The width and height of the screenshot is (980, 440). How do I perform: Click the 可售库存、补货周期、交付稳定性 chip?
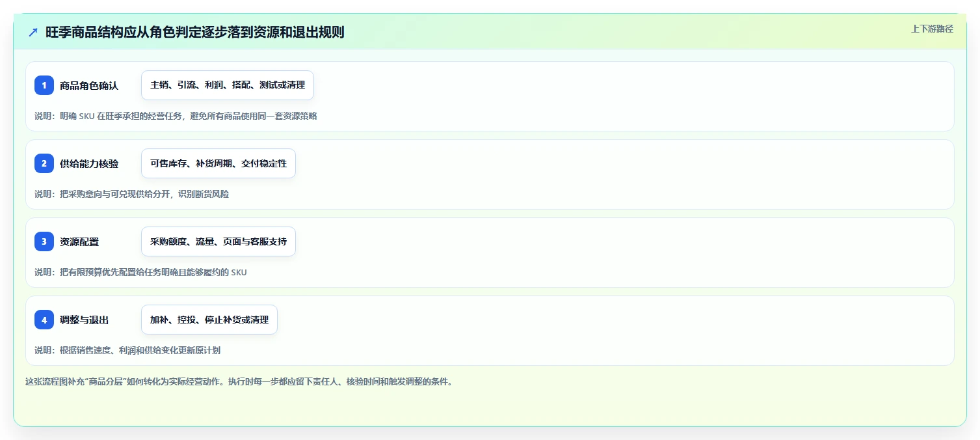(x=219, y=163)
